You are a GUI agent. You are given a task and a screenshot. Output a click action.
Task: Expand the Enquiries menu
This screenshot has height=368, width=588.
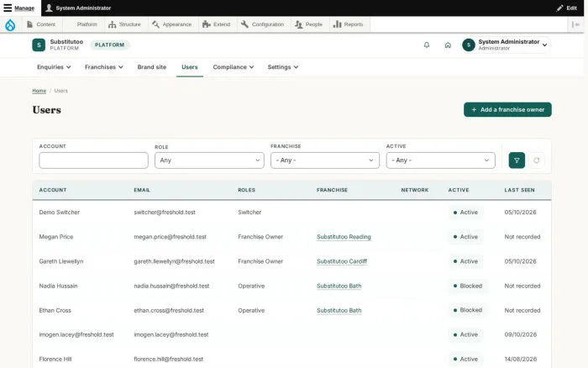tap(54, 67)
